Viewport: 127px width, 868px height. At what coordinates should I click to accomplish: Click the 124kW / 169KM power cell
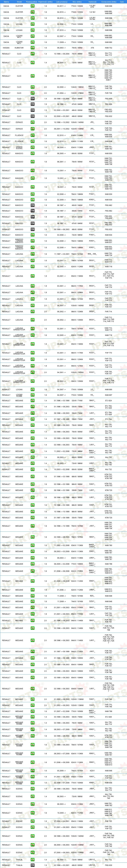tap(77, 87)
